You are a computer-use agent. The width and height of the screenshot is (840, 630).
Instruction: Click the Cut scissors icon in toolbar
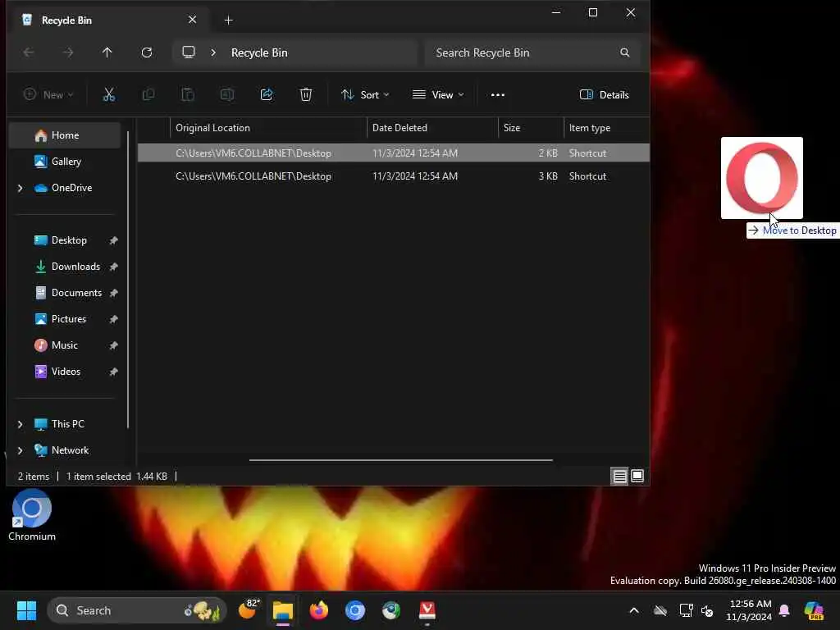click(x=109, y=95)
